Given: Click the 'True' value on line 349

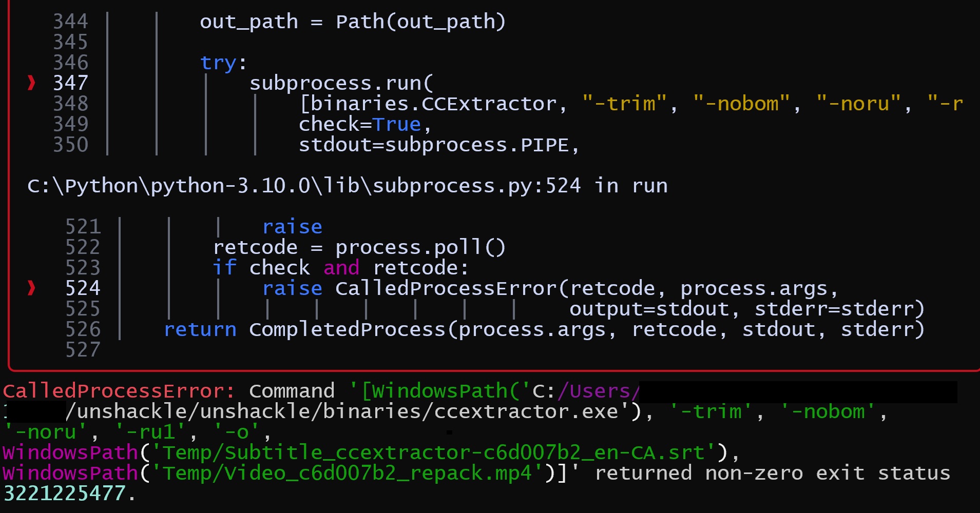Looking at the screenshot, I should (x=396, y=124).
